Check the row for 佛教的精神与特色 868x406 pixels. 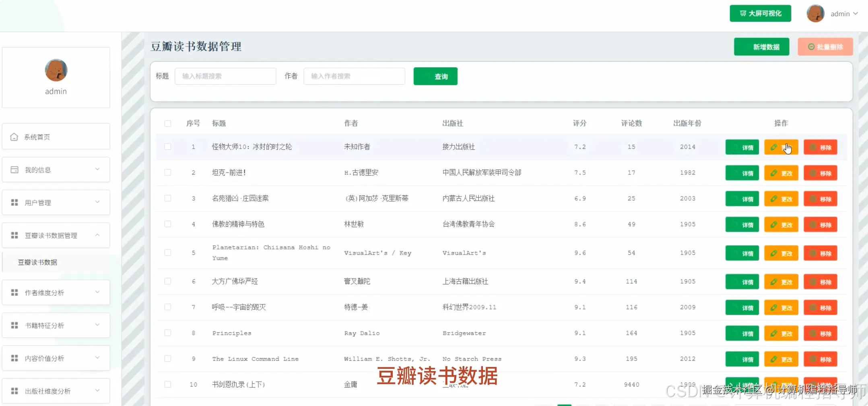pos(168,224)
